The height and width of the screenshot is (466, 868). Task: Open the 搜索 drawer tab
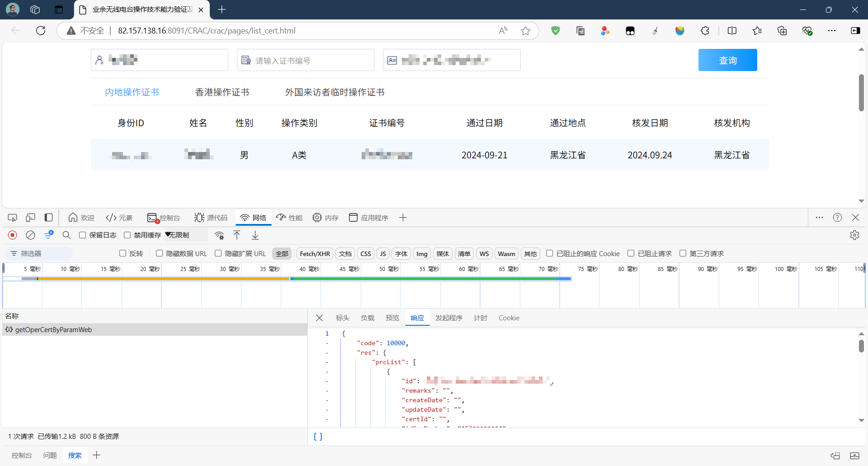pos(75,455)
